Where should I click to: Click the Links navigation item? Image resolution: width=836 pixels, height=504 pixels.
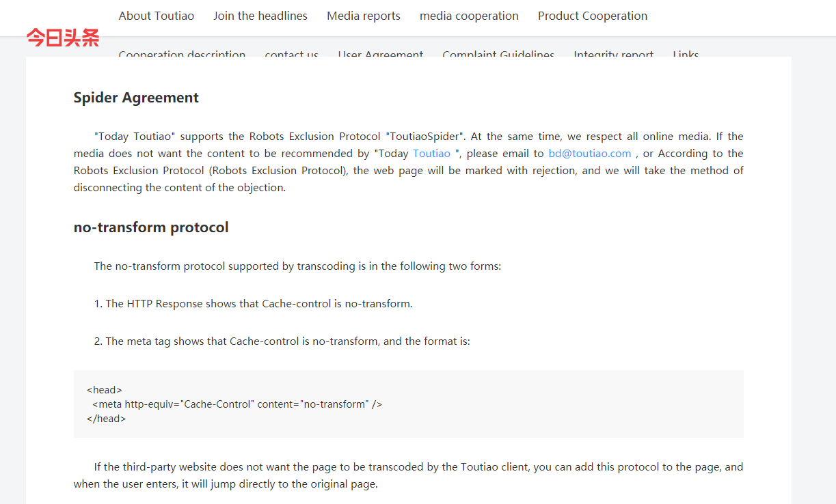(686, 53)
